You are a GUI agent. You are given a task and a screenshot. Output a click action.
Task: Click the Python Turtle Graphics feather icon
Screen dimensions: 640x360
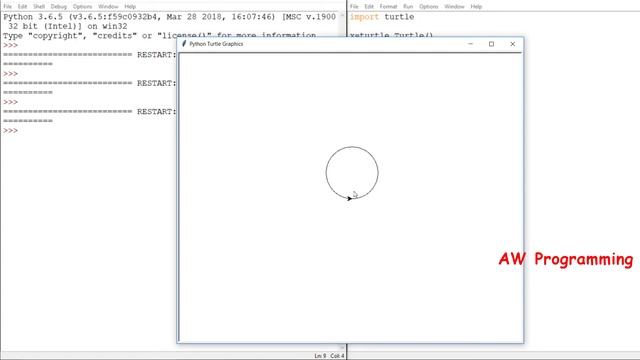184,44
